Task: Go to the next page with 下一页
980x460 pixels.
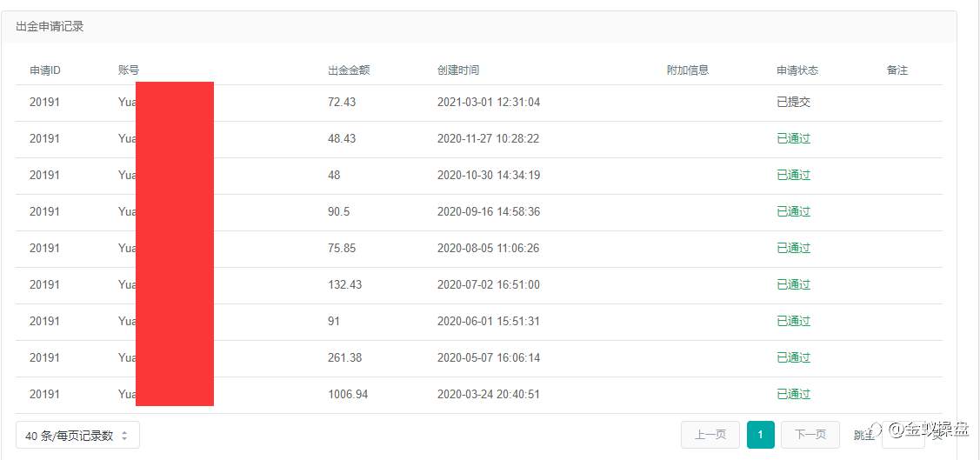Action: 810,435
